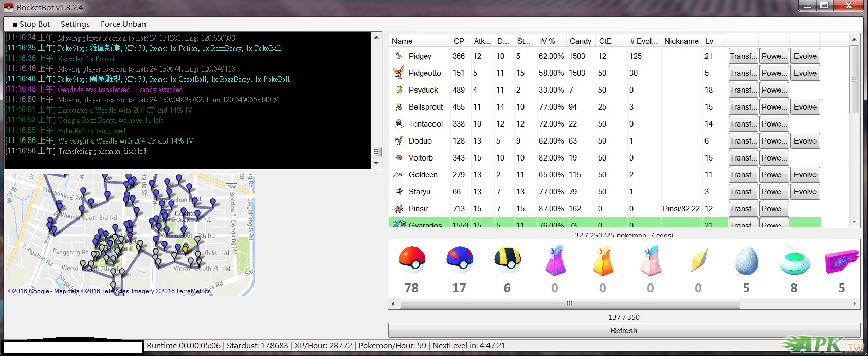Sort the list by CP column header
The height and width of the screenshot is (356, 868).
[459, 41]
